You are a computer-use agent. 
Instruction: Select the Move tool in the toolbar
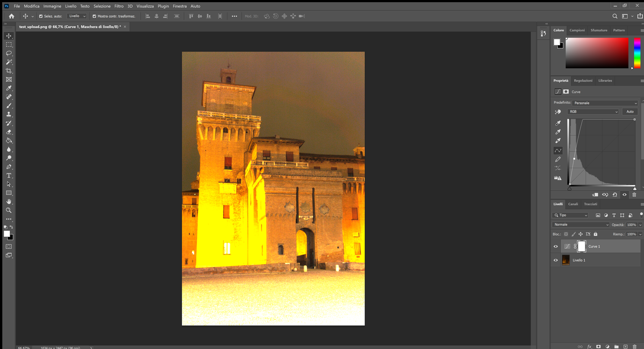(9, 36)
